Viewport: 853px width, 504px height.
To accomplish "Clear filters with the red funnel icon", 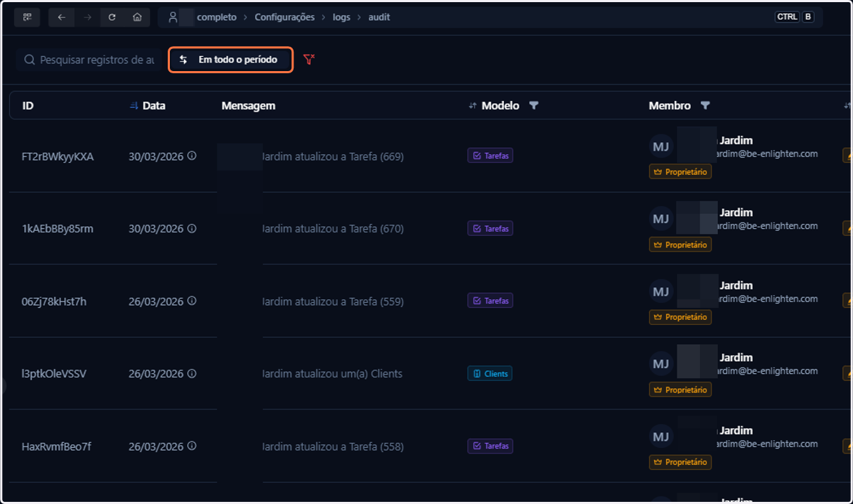I will point(309,60).
